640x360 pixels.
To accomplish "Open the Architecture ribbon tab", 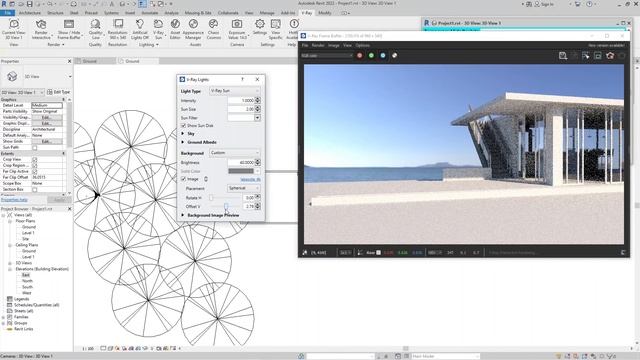I will (30, 13).
